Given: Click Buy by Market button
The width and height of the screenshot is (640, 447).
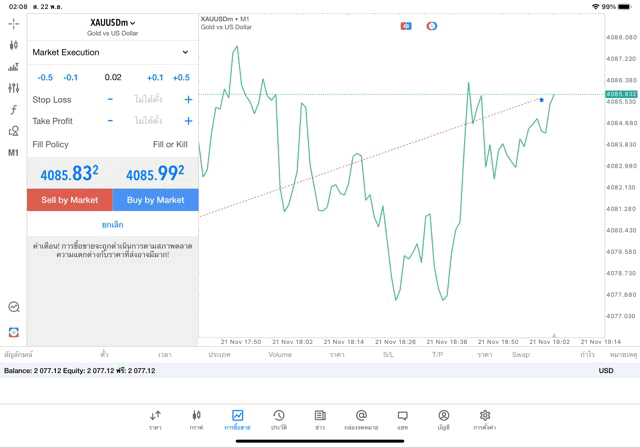Looking at the screenshot, I should (x=155, y=200).
